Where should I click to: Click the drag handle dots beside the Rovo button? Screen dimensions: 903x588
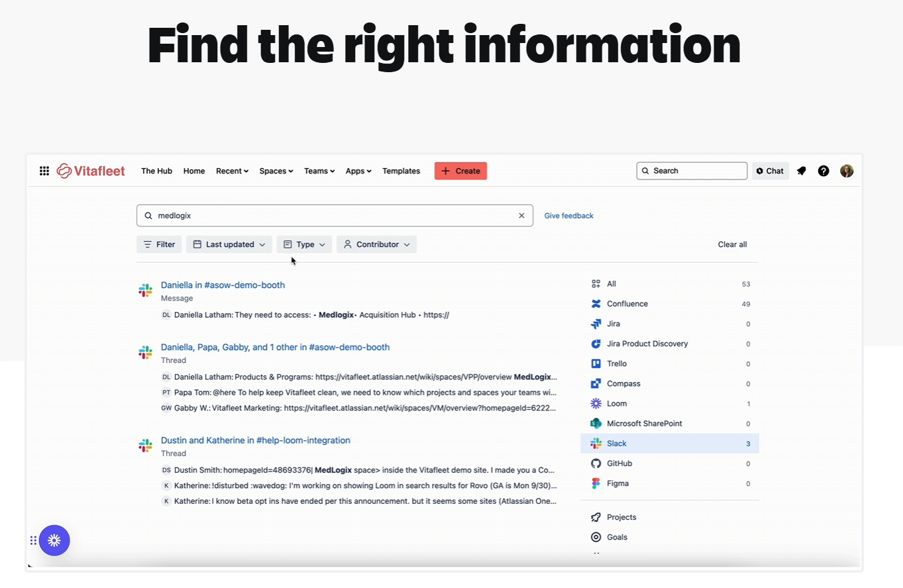(x=33, y=540)
